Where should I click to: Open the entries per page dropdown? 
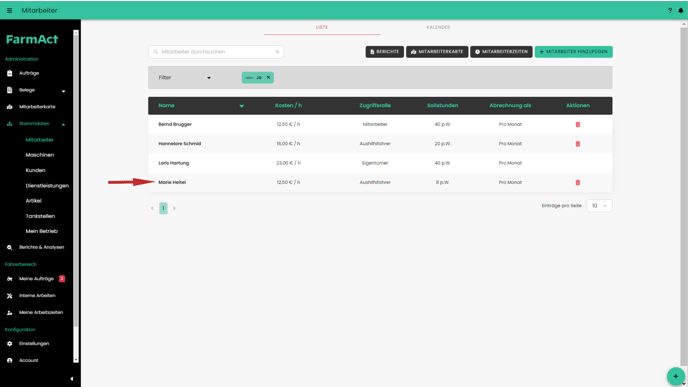(x=599, y=206)
